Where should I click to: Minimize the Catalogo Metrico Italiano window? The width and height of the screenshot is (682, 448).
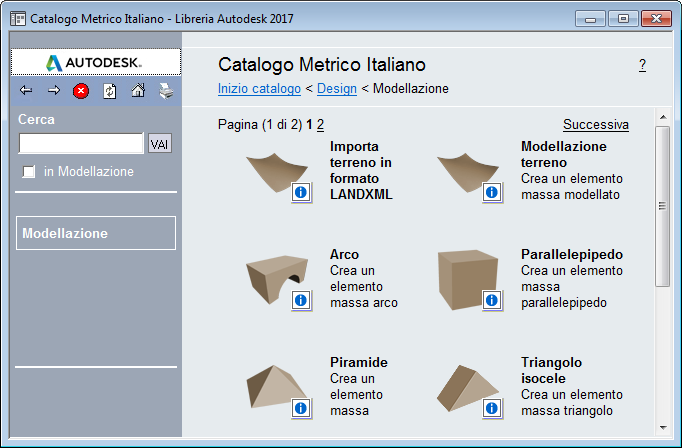(590, 19)
